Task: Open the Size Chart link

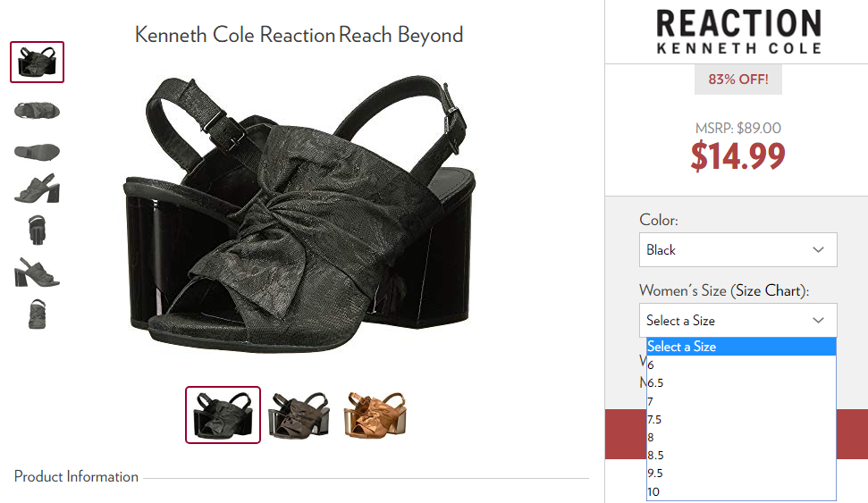Action: point(770,290)
